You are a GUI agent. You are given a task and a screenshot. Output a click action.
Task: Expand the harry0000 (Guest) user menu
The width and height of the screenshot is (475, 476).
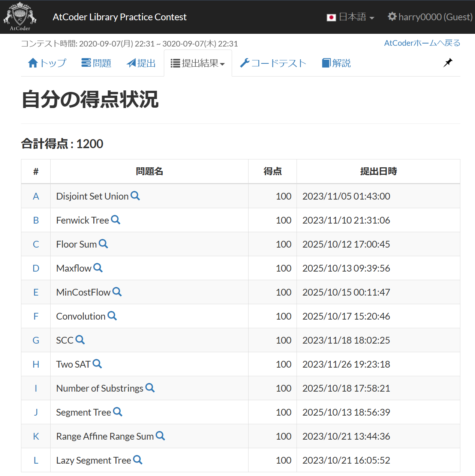(x=430, y=17)
